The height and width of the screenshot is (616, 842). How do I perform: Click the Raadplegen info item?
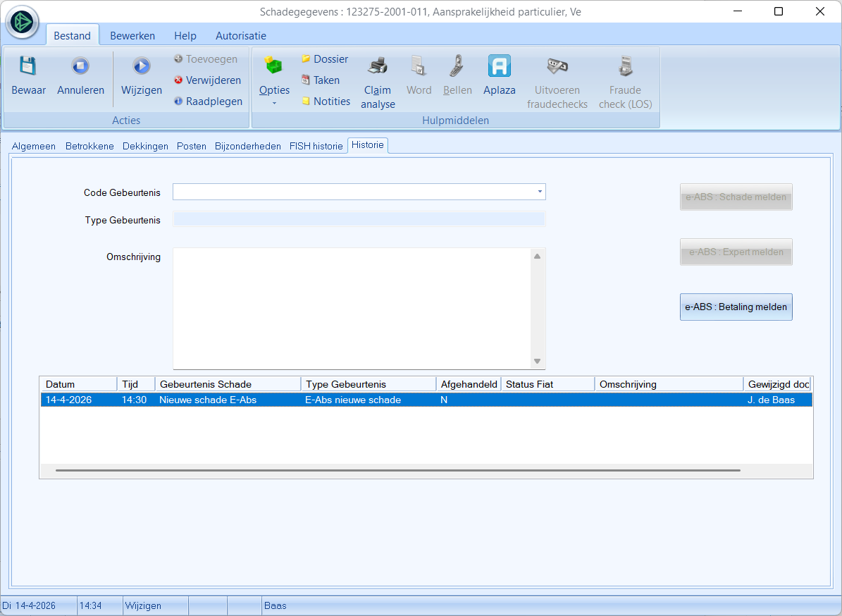pyautogui.click(x=209, y=101)
